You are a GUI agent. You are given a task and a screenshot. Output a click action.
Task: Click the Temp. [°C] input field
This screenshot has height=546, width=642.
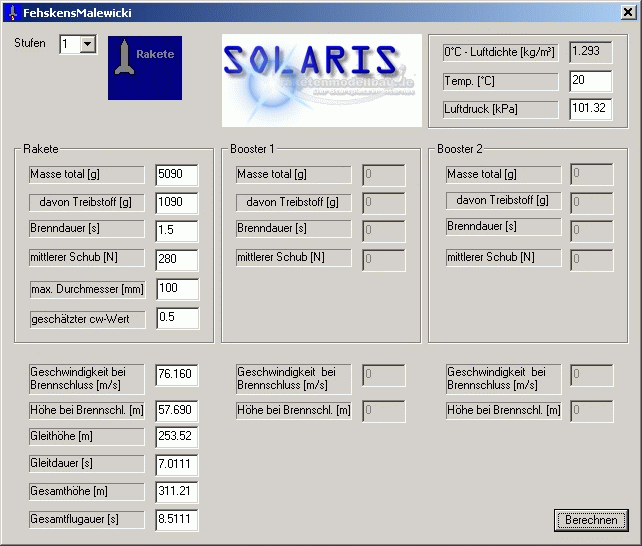pos(590,81)
